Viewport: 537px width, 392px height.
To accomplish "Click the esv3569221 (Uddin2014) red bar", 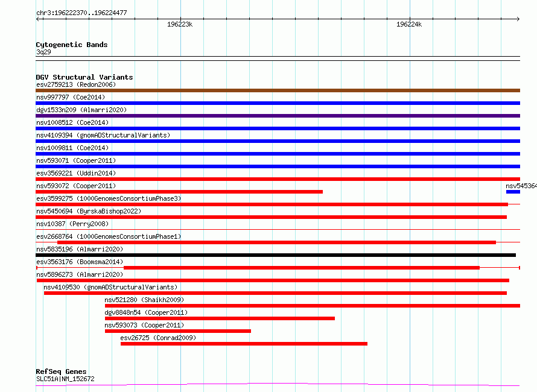I will (x=278, y=179).
